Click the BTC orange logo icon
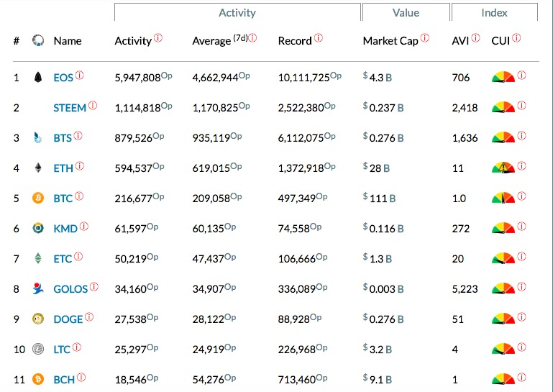Image resolution: width=553 pixels, height=392 pixels. pos(38,198)
